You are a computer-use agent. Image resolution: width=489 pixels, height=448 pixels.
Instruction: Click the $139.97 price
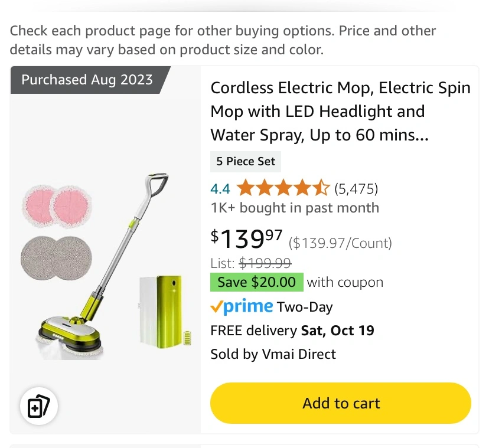(x=246, y=238)
